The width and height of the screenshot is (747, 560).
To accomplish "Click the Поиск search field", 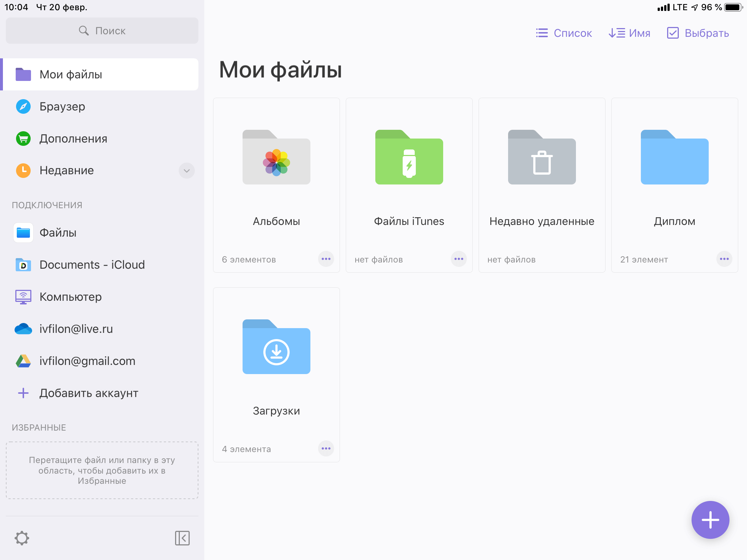I will pos(102,31).
